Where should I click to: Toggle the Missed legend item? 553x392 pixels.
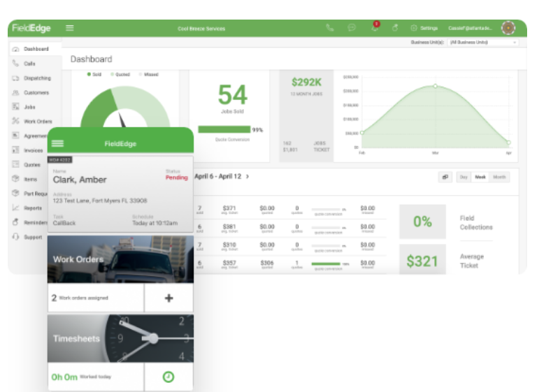point(148,74)
